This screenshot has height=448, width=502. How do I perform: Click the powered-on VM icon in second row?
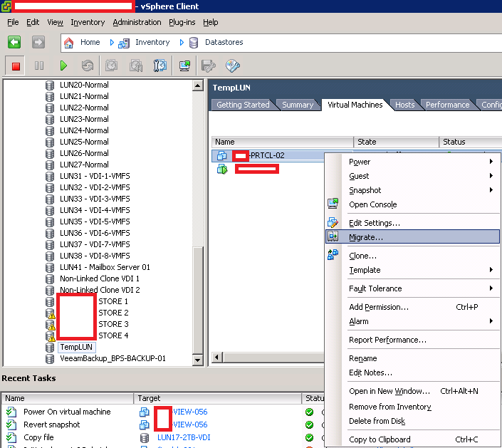pos(222,169)
